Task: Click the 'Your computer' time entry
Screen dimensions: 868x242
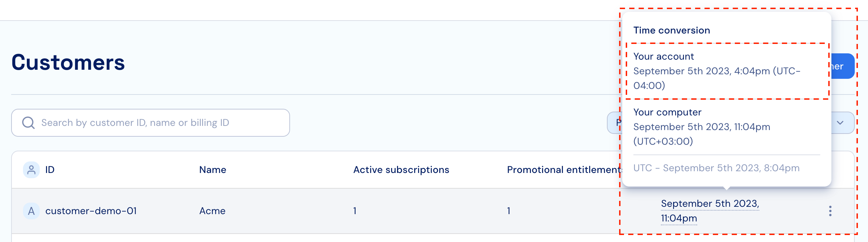Action: click(727, 127)
